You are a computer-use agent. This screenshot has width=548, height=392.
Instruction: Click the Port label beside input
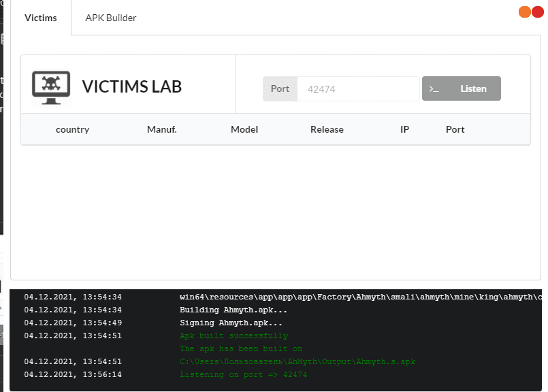pyautogui.click(x=280, y=89)
